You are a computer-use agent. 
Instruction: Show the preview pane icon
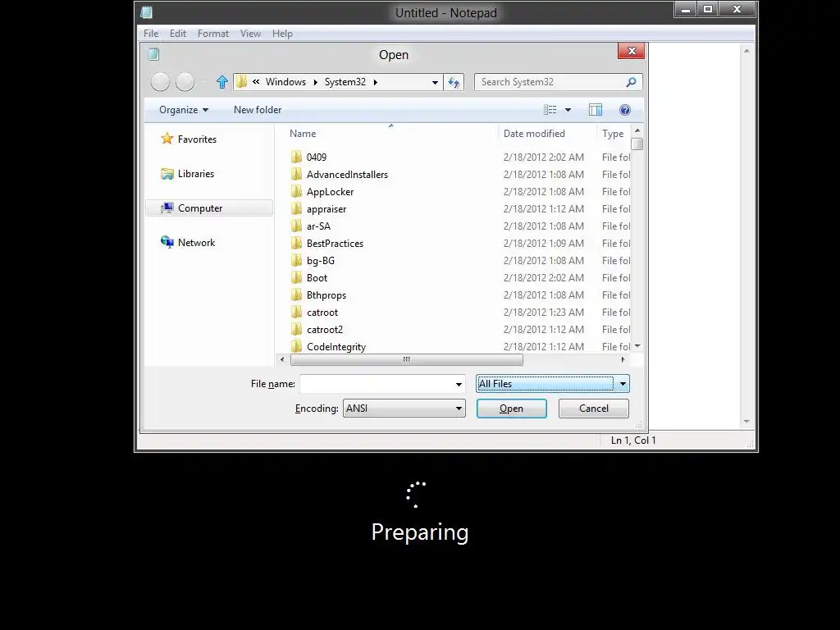596,110
